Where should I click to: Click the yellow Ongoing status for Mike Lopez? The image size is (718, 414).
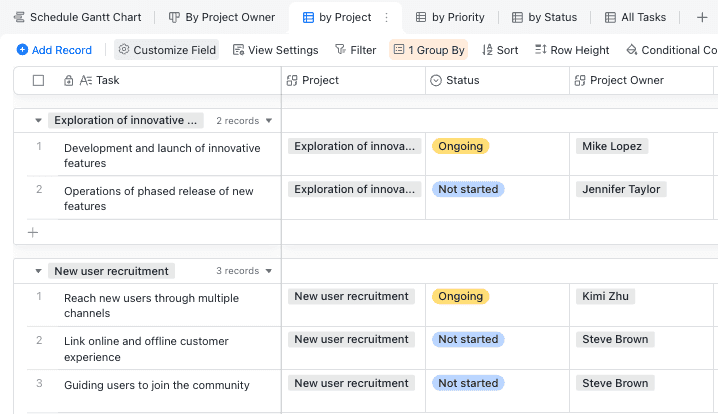(460, 146)
